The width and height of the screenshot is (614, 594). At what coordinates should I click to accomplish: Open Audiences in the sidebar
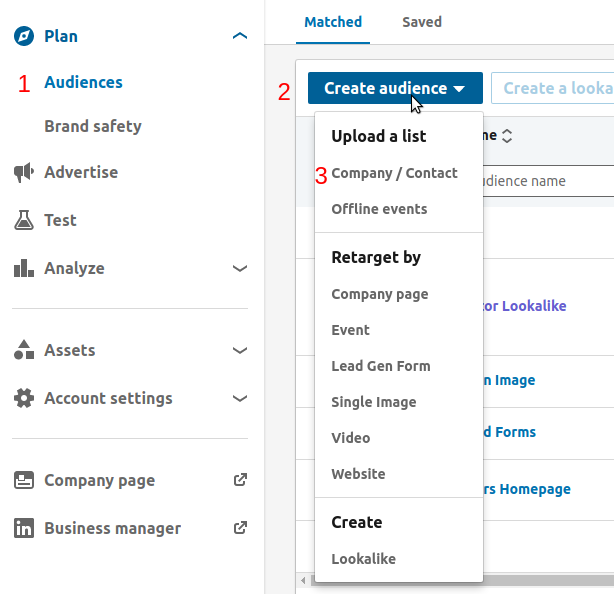point(83,83)
